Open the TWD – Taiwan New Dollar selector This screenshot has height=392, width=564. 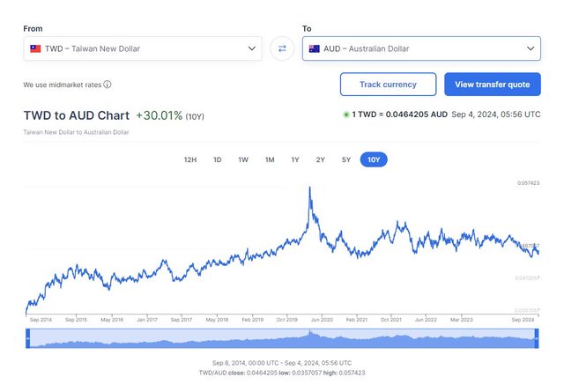[143, 48]
